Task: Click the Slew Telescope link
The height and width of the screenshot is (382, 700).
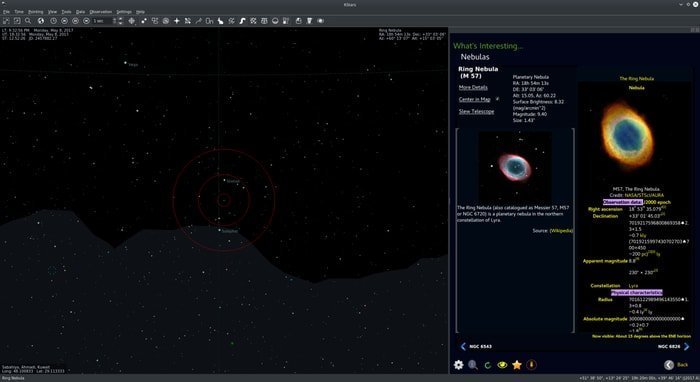Action: 476,112
